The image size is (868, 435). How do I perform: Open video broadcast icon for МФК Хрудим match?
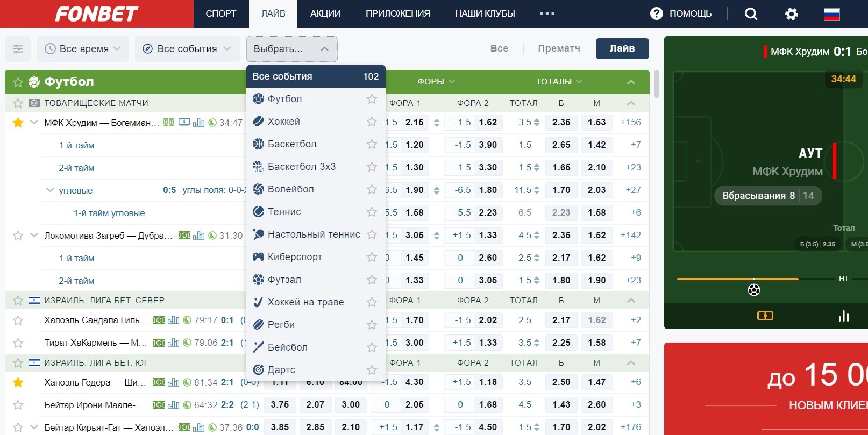coord(184,123)
